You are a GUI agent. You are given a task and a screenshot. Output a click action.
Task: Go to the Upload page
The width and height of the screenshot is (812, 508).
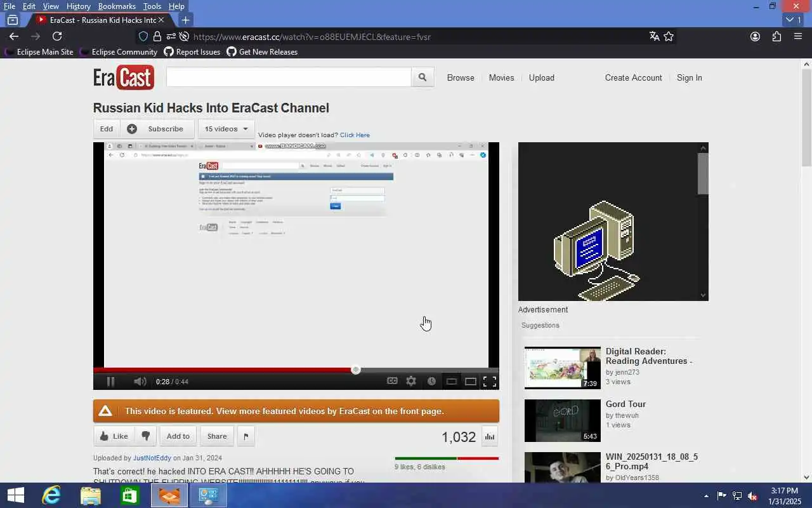tap(542, 77)
